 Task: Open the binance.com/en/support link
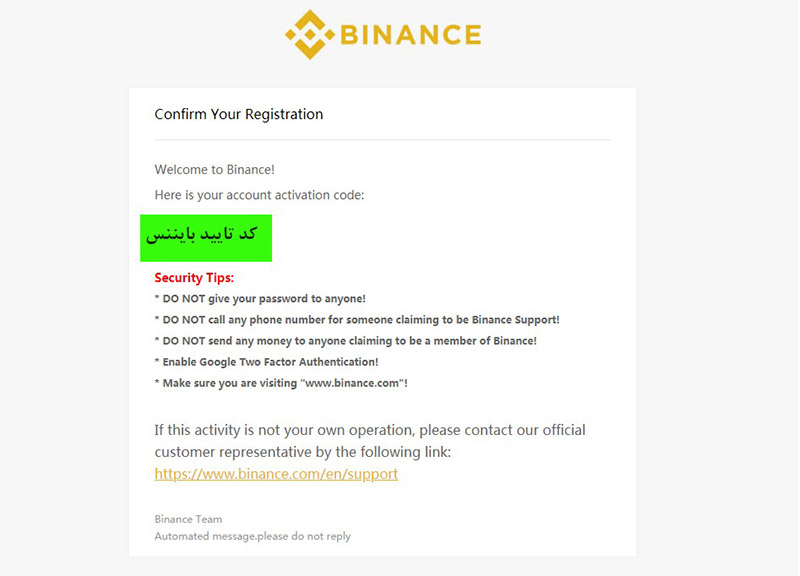point(276,474)
